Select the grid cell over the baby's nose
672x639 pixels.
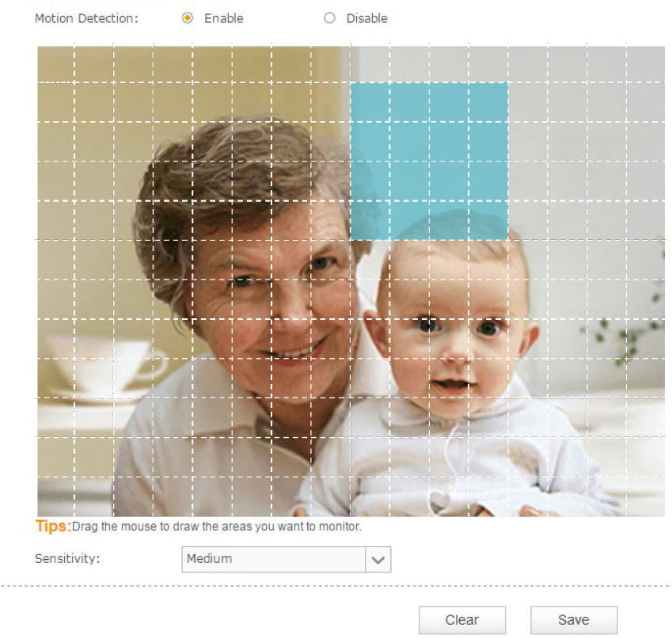pos(449,339)
